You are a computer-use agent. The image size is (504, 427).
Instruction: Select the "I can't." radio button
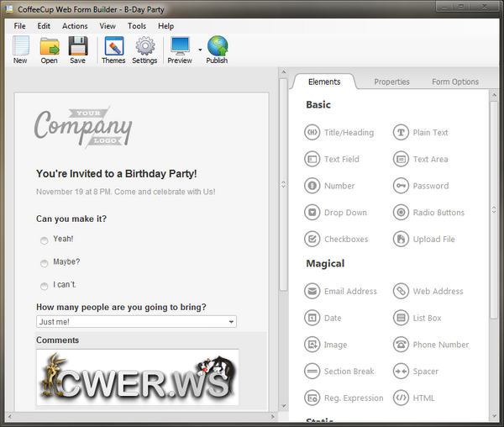coord(45,286)
